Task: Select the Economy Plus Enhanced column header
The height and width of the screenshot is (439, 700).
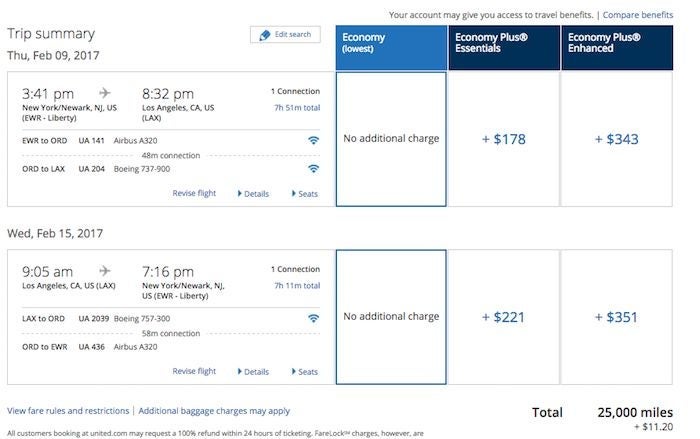Action: point(616,49)
